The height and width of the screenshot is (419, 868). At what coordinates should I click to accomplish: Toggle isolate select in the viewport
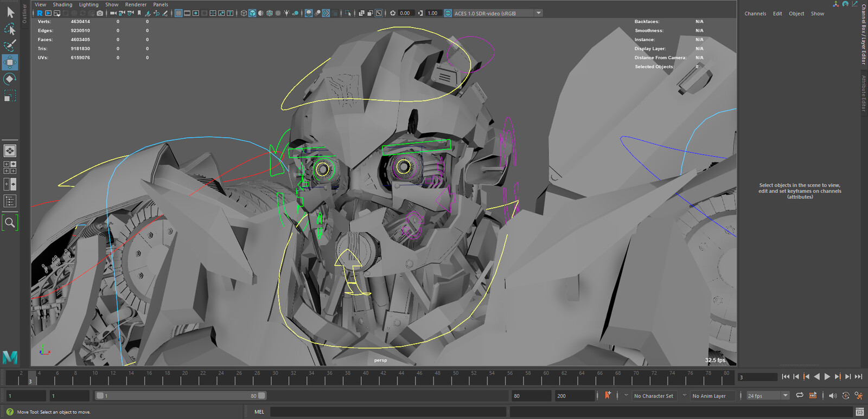348,13
